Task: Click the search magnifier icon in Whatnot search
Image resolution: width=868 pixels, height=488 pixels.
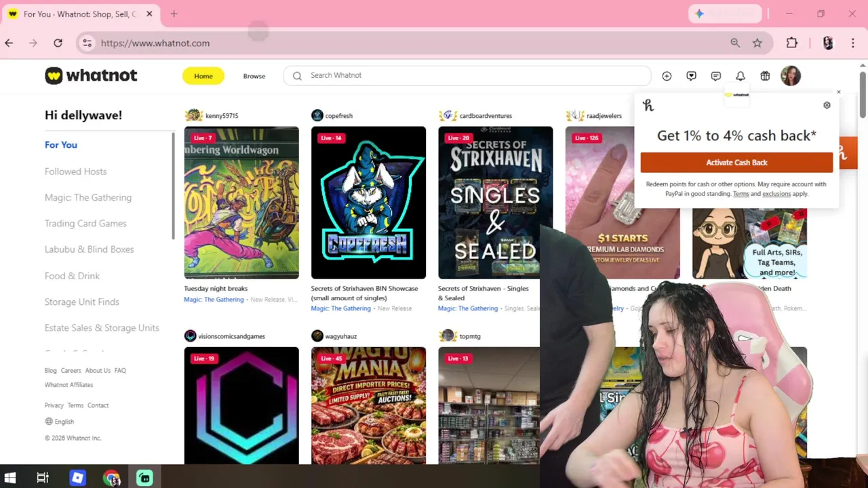Action: [x=297, y=76]
